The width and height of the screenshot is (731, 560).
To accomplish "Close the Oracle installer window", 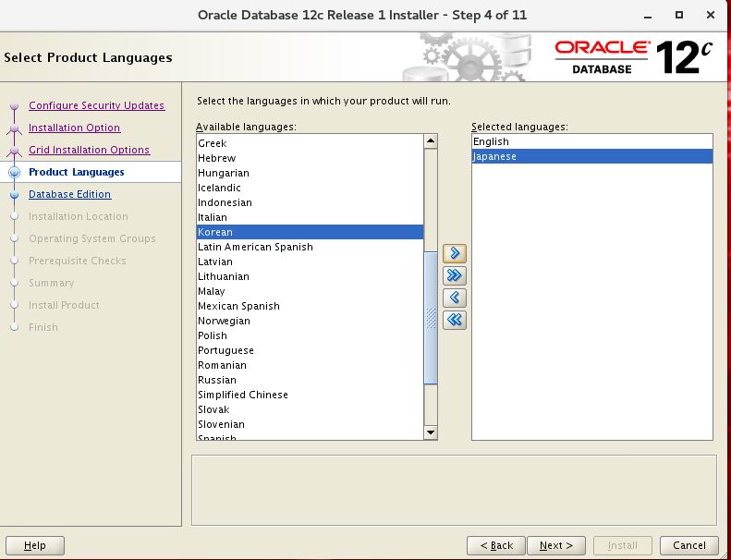I will coord(711,16).
